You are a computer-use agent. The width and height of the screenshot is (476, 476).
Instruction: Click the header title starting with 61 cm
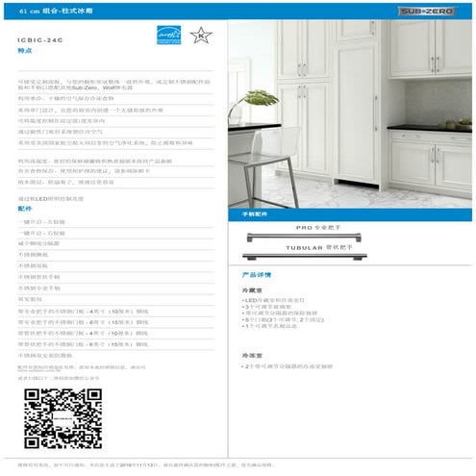point(56,11)
